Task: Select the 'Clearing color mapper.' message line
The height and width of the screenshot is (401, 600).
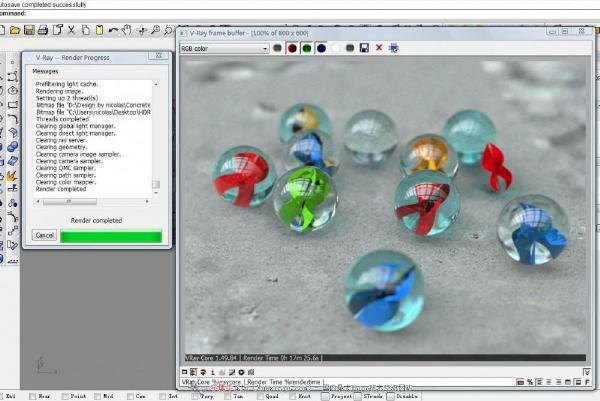Action: (66, 182)
